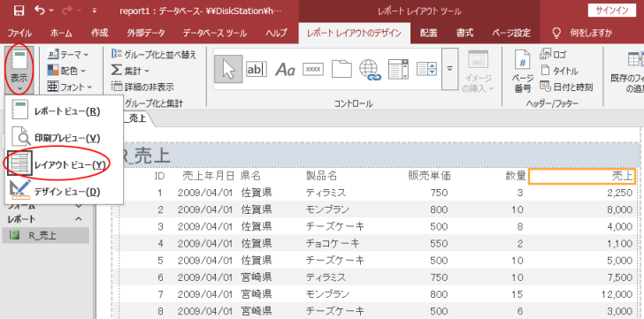Viewport: 644px width, 319px height.
Task: Select the レポート レイアウトのデザイン tab
Action: tap(355, 34)
